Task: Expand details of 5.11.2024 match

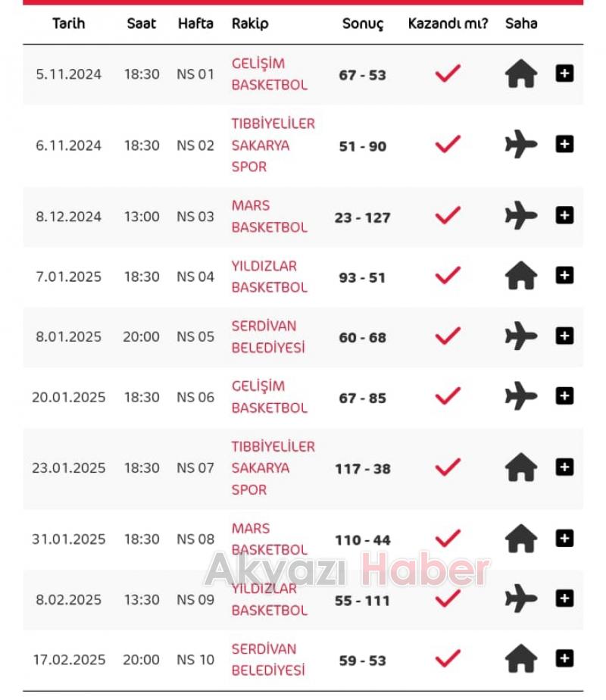Action: click(564, 73)
